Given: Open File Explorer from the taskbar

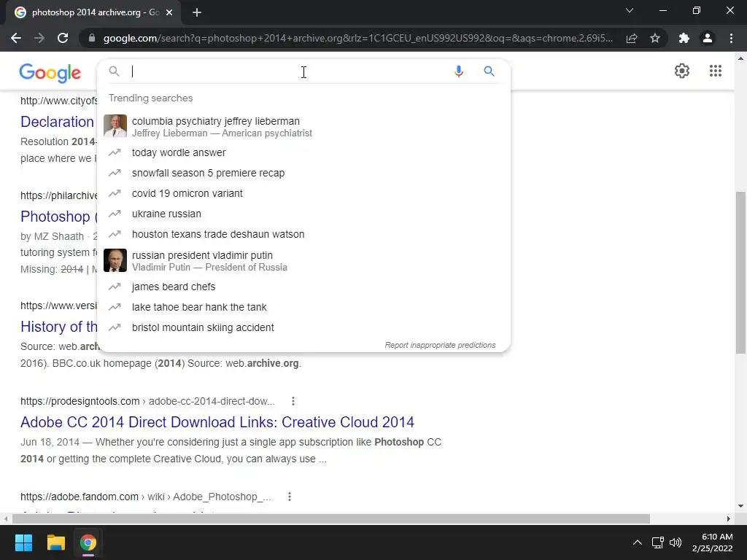Looking at the screenshot, I should point(55,542).
